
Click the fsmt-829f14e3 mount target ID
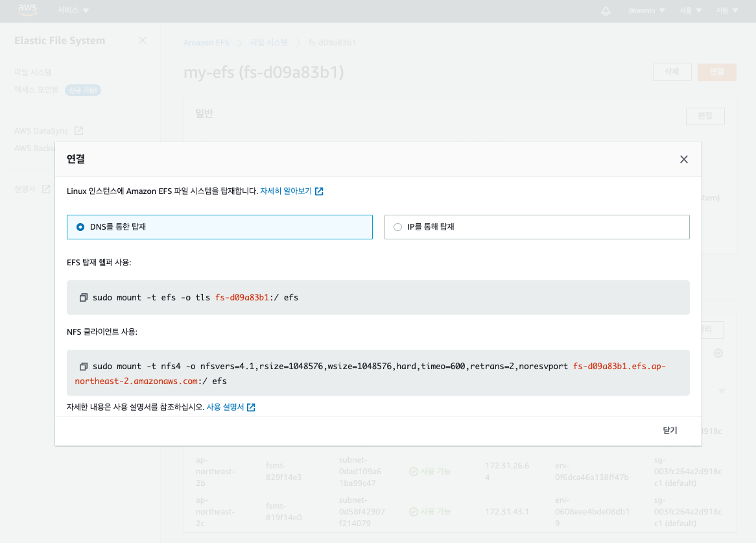coord(283,472)
